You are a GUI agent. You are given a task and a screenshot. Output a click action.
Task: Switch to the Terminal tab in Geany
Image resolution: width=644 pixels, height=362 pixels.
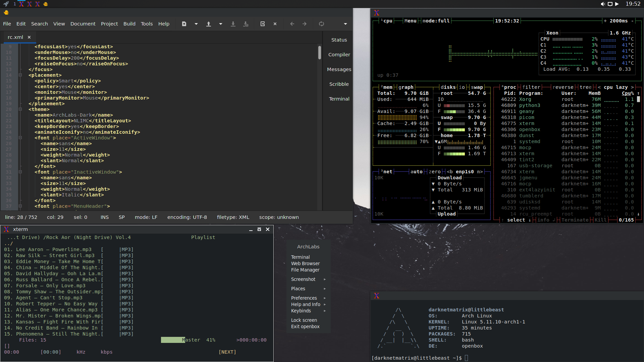pos(339,99)
